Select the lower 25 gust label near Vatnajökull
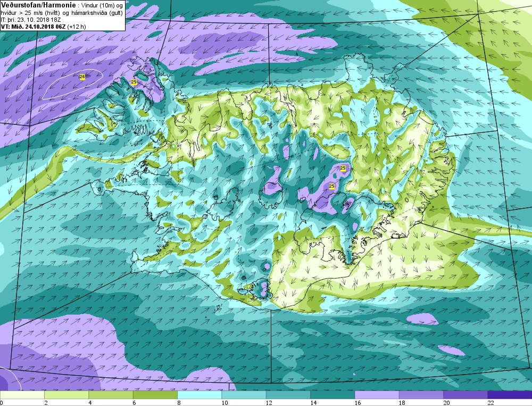This screenshot has height=406, width=532. 332,186
